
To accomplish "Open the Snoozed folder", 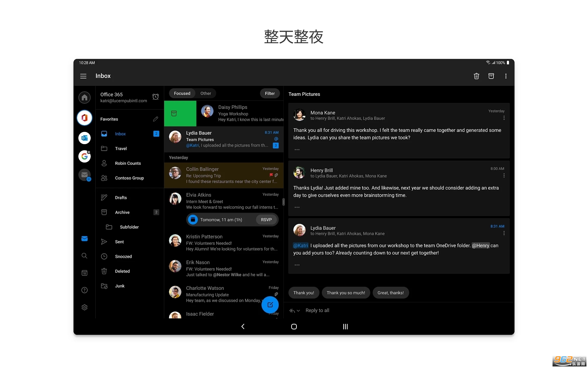I will (x=123, y=257).
